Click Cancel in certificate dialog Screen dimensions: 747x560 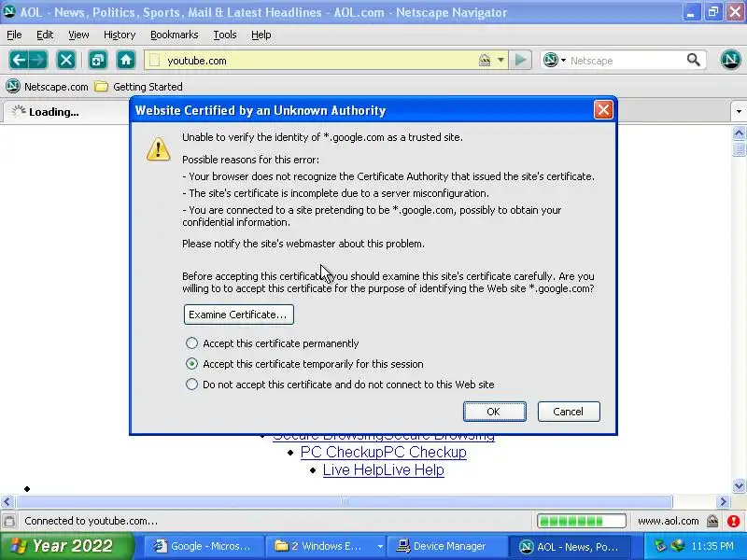[x=569, y=412]
